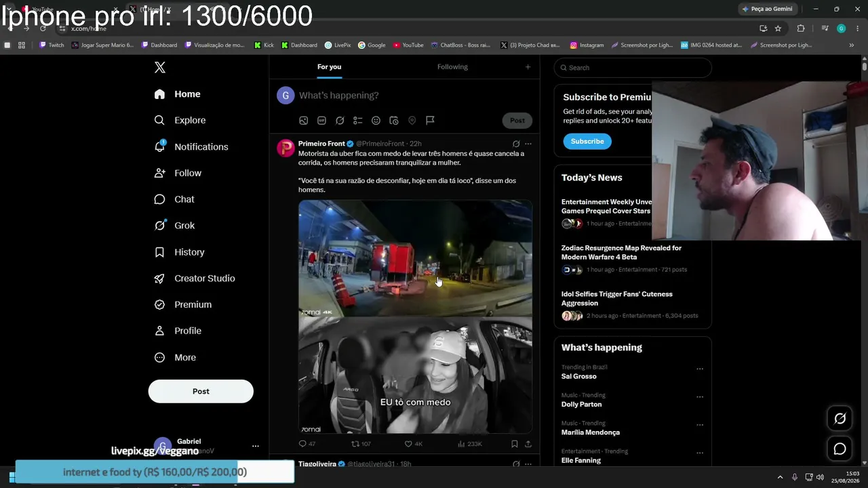Viewport: 868px width, 488px height.
Task: Open options for Dolly Parton trend
Action: click(700, 397)
